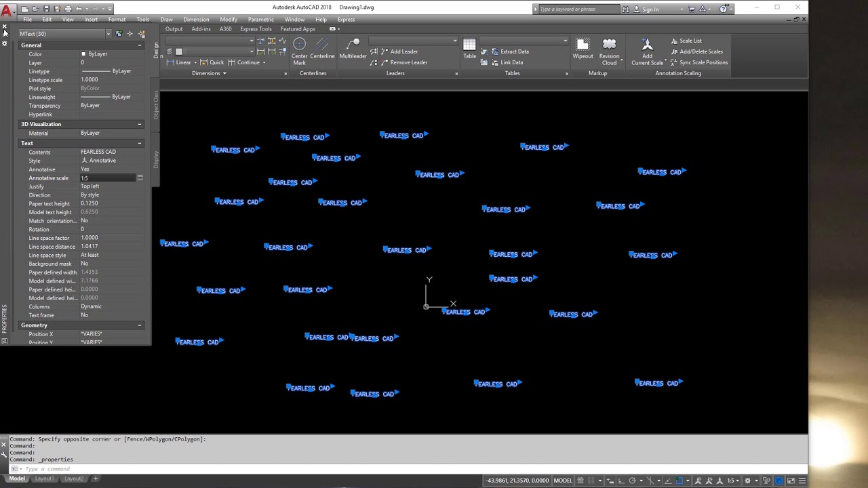The image size is (868, 488).
Task: Click the Quick dimension tool
Action: point(212,62)
